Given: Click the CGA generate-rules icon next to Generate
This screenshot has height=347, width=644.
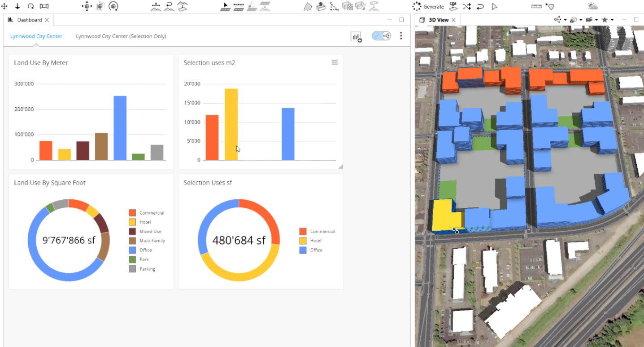Looking at the screenshot, I should coord(453,6).
